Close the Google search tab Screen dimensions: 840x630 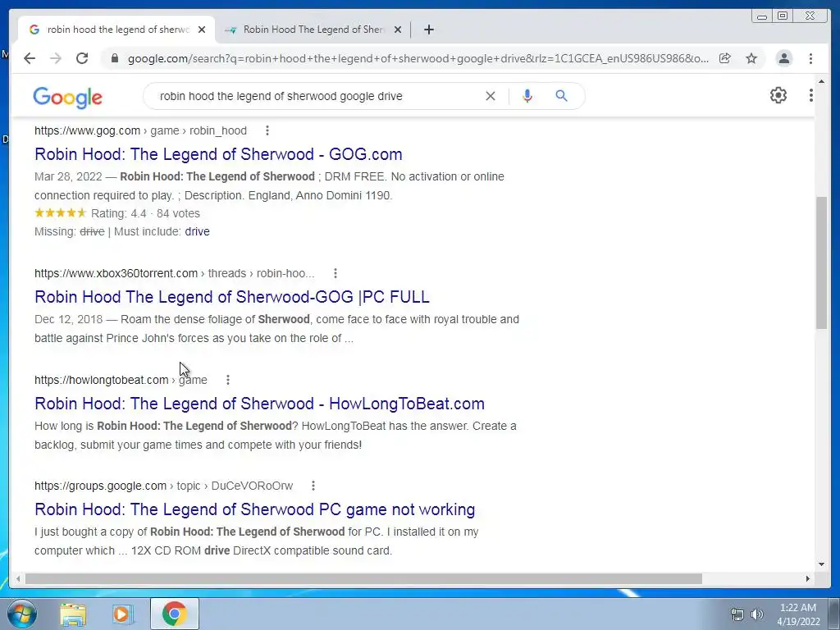coord(202,30)
